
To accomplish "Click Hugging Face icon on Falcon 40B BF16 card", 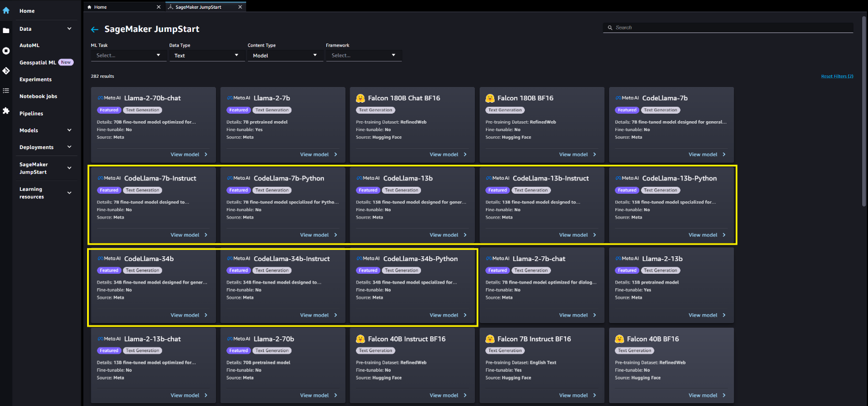I will coord(619,339).
